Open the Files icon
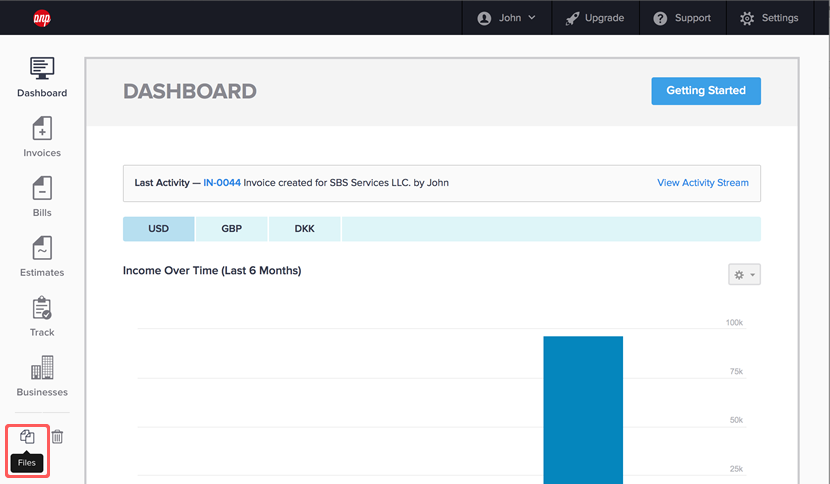 (x=27, y=436)
